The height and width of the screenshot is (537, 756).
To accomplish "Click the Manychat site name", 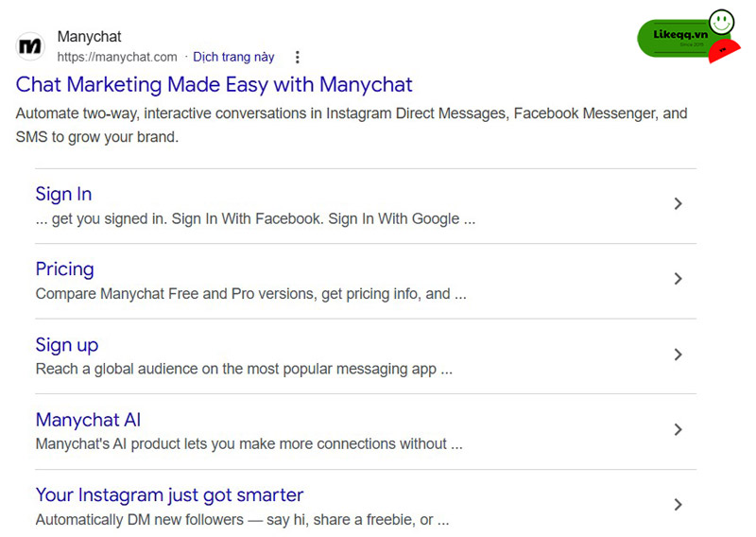I will [89, 37].
